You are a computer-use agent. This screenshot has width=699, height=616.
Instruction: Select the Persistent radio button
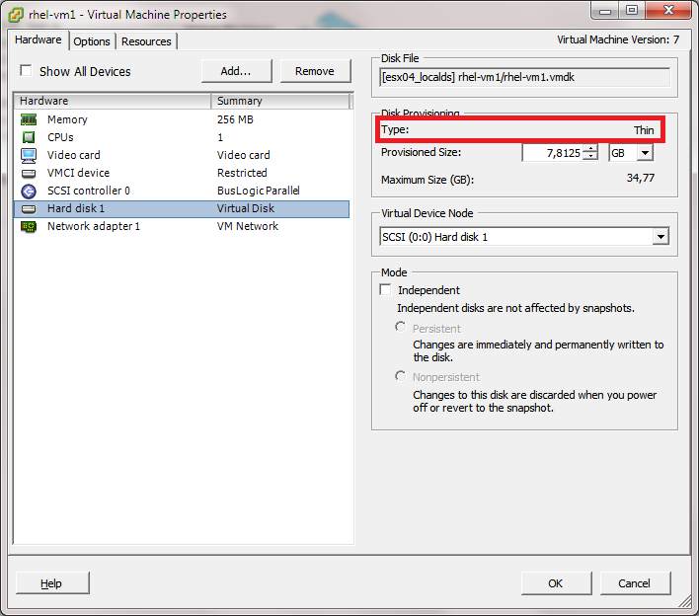pyautogui.click(x=401, y=327)
